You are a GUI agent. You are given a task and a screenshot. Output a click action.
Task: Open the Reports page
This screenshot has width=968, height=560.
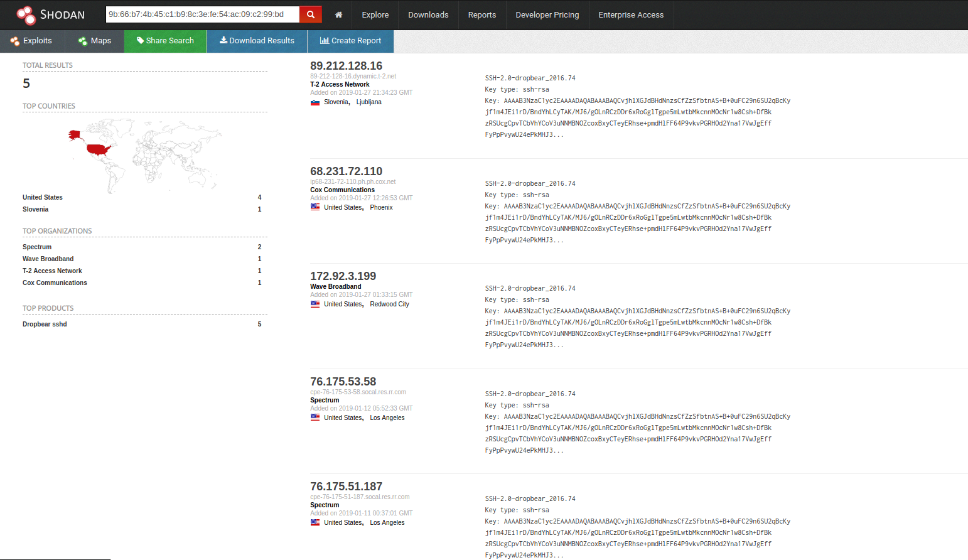[482, 14]
